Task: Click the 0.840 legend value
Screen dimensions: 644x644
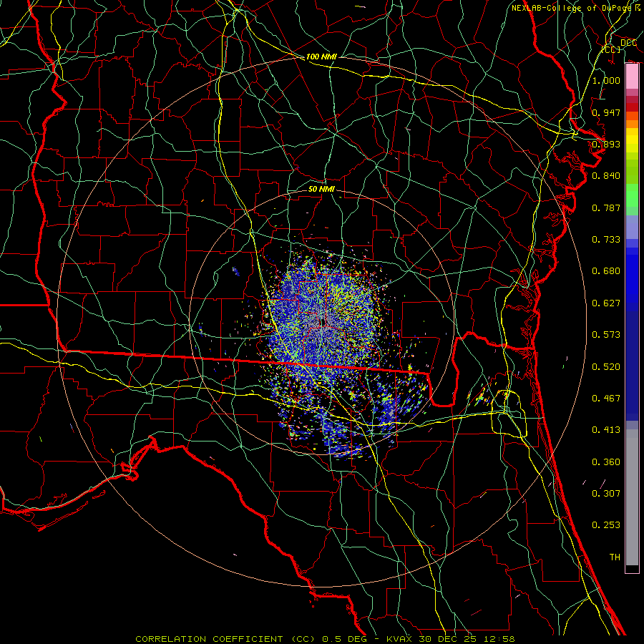Action: [x=606, y=176]
